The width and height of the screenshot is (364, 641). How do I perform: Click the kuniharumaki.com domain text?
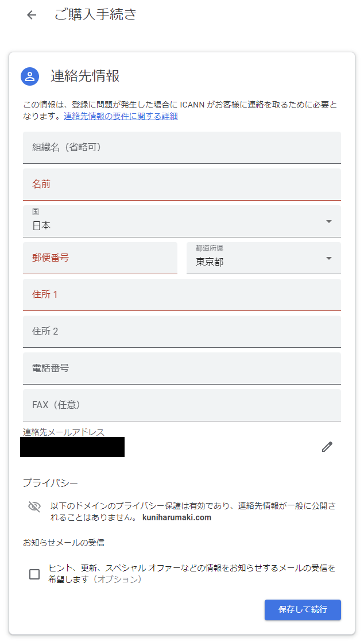pyautogui.click(x=177, y=517)
